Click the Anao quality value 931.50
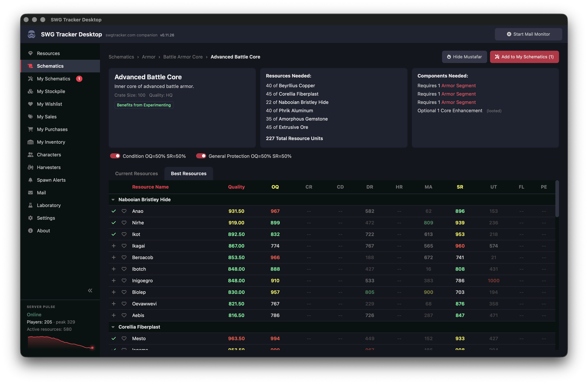 (236, 211)
